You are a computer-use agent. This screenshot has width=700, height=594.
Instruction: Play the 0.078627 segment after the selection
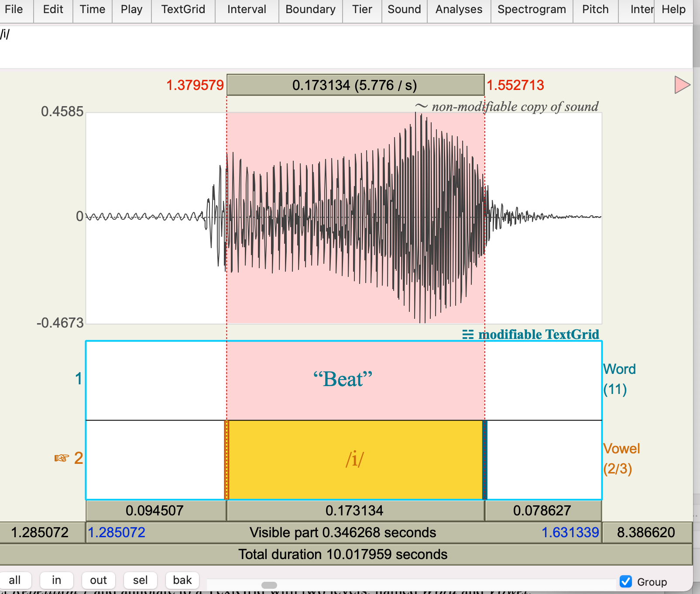(543, 511)
